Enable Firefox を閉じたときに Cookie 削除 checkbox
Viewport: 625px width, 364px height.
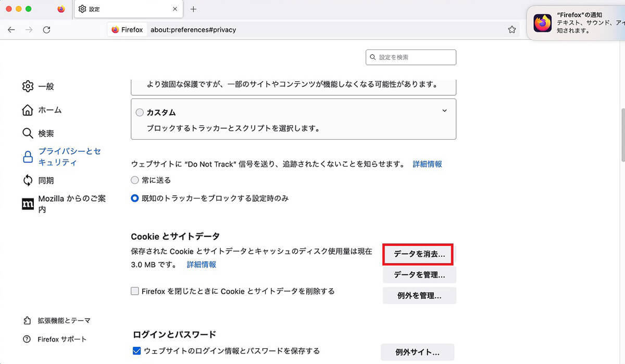[135, 291]
